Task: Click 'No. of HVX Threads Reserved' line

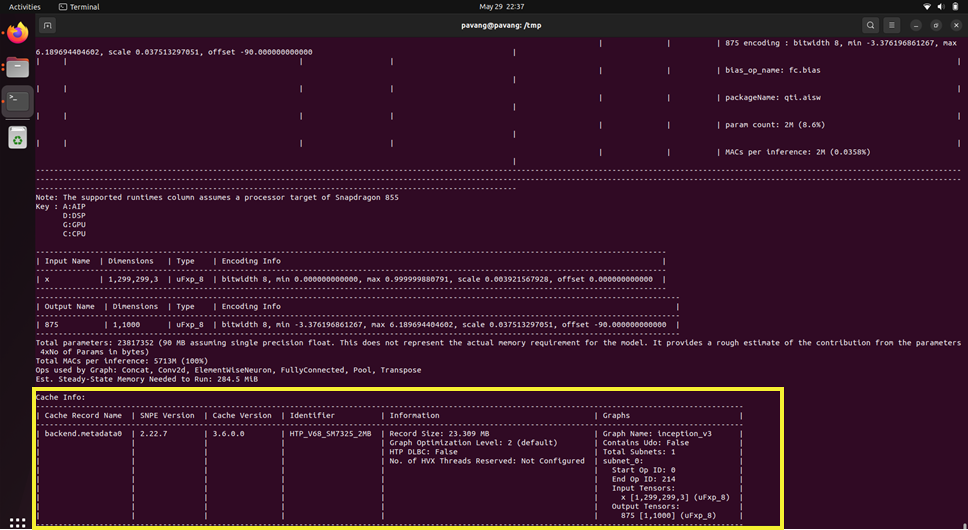Action: pyautogui.click(x=487, y=461)
